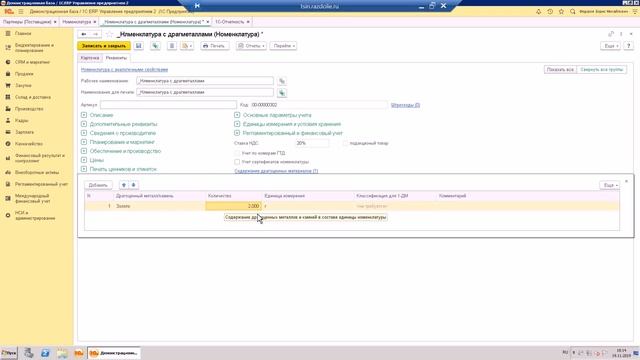Click the forward arrow navigation button
640x360 pixels.
tap(95, 34)
